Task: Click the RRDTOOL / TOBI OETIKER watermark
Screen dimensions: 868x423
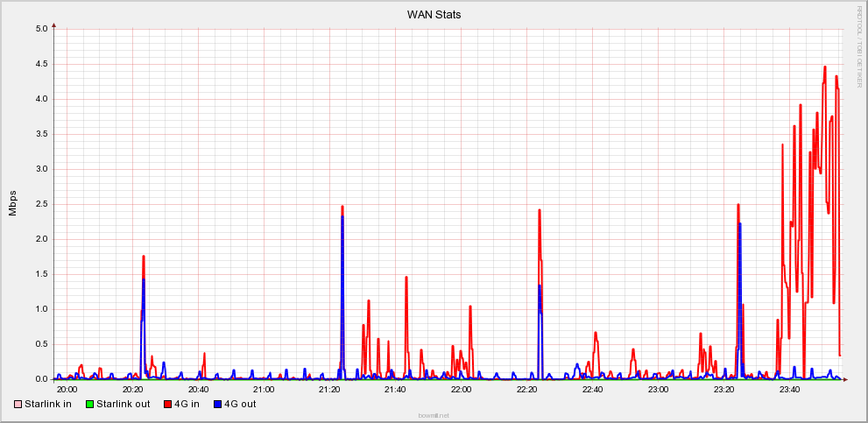Action: tap(859, 46)
